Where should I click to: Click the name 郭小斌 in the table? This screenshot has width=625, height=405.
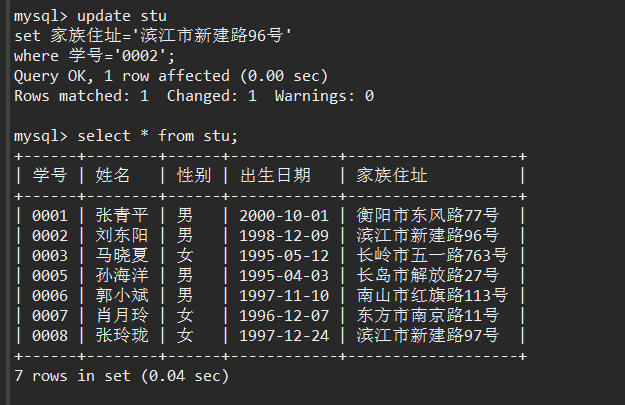point(121,295)
